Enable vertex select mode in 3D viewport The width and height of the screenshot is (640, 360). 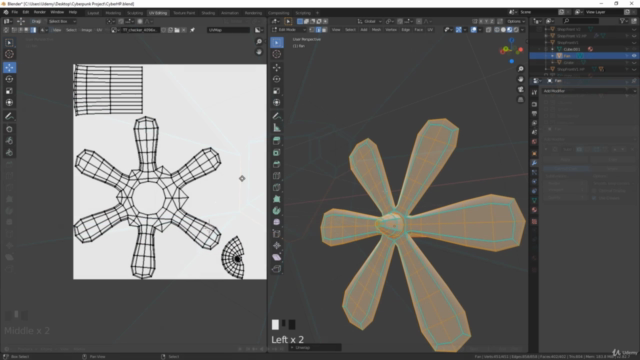(x=312, y=30)
